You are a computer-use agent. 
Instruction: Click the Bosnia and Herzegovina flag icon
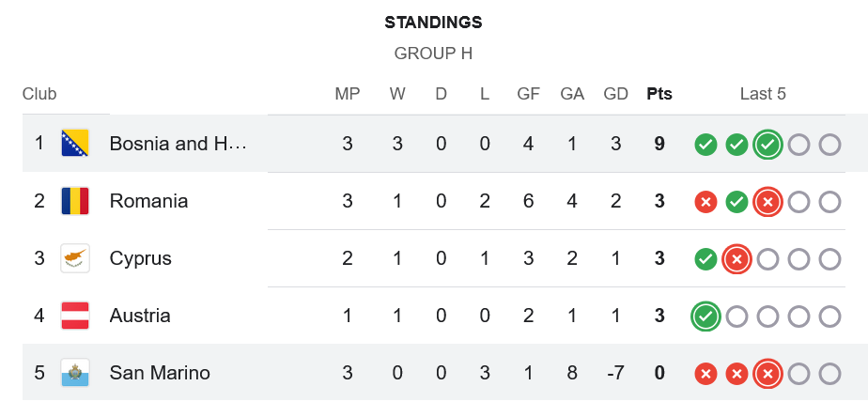pos(75,143)
